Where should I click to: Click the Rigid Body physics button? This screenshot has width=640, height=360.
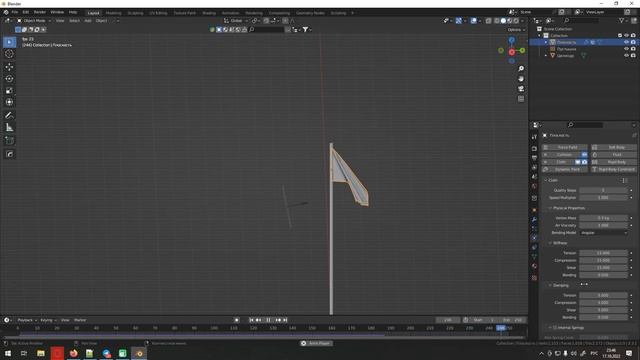(x=613, y=162)
